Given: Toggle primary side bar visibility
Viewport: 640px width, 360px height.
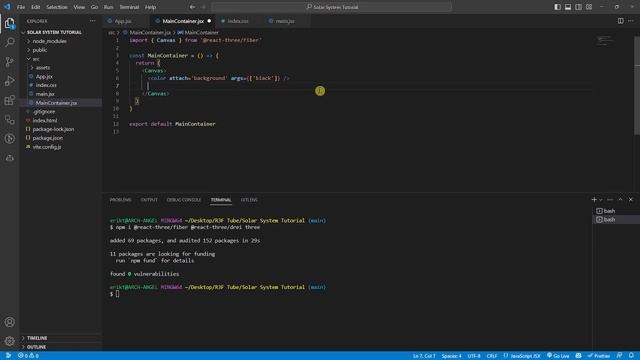Looking at the screenshot, I should coord(557,7).
